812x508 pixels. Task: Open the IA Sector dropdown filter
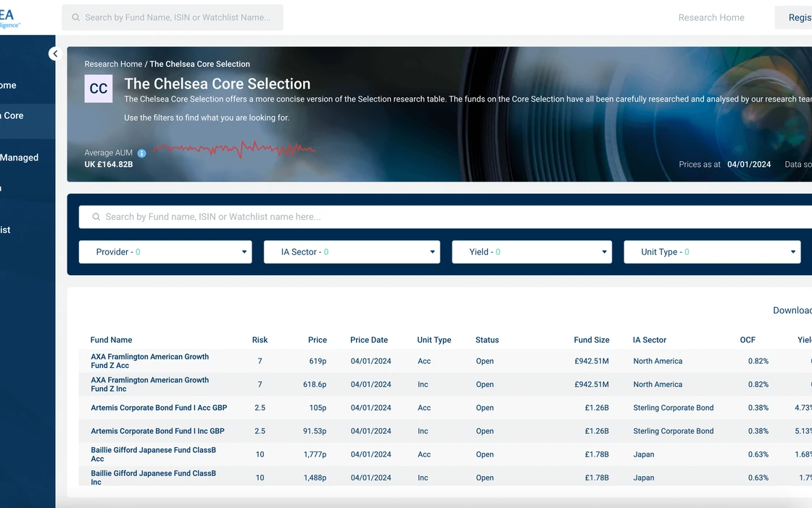352,252
